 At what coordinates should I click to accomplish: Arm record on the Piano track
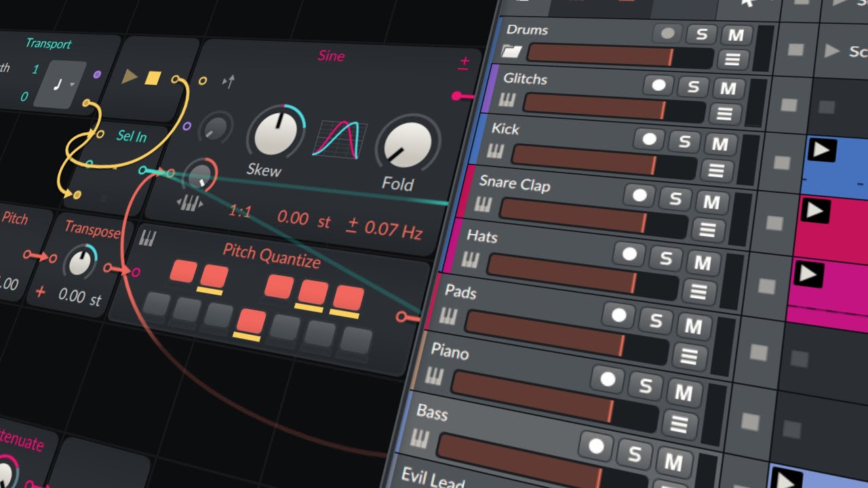click(608, 380)
